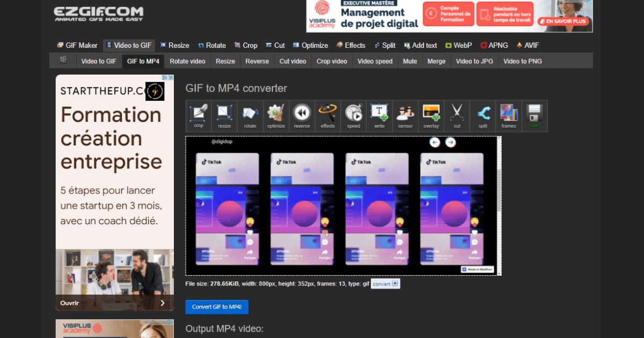
Task: Select the crop tool icon
Action: [x=199, y=116]
